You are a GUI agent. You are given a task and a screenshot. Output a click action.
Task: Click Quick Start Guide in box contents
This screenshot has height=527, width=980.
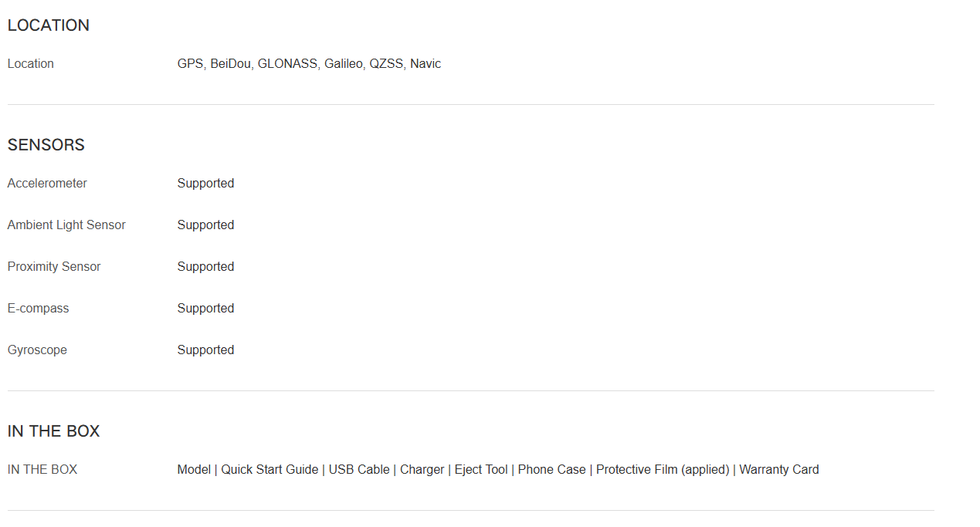pos(270,470)
